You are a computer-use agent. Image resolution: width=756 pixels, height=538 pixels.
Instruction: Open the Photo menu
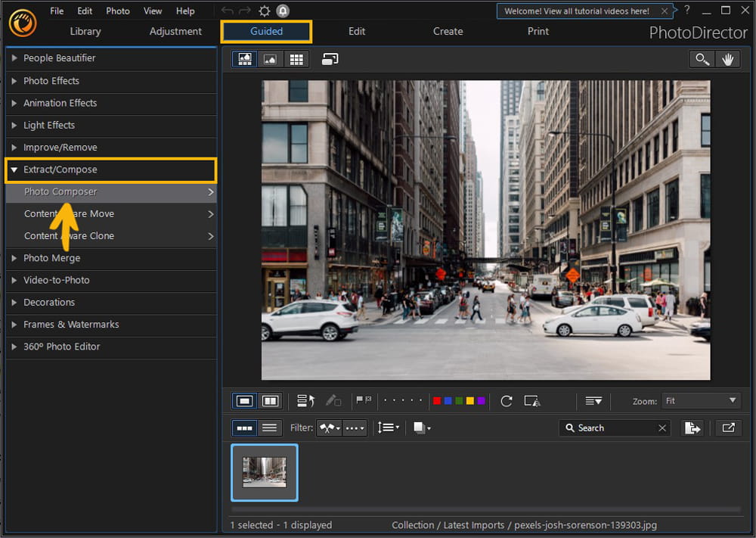coord(117,11)
